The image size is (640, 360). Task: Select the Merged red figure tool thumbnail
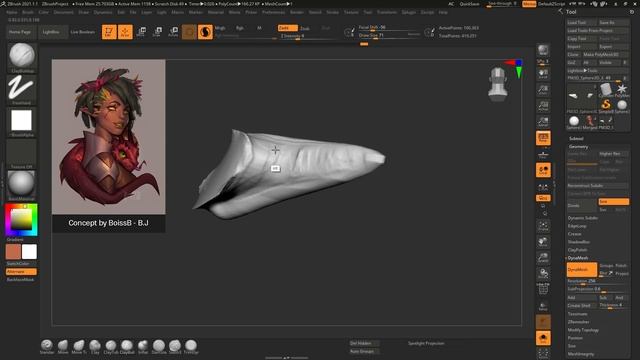pos(590,121)
